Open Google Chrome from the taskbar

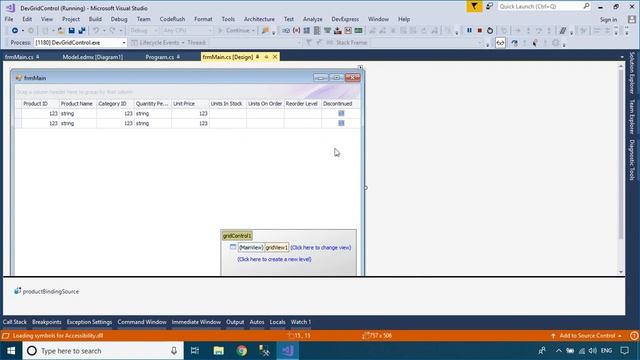[242, 351]
